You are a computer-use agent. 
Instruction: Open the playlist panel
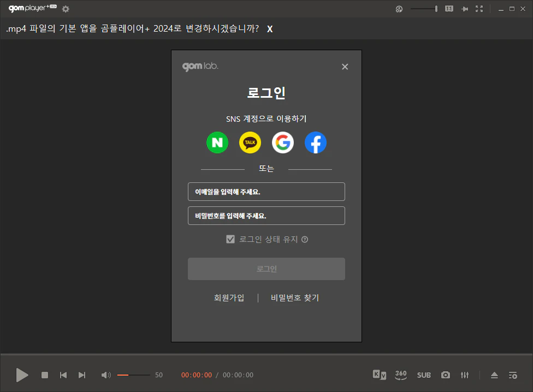tap(513, 375)
